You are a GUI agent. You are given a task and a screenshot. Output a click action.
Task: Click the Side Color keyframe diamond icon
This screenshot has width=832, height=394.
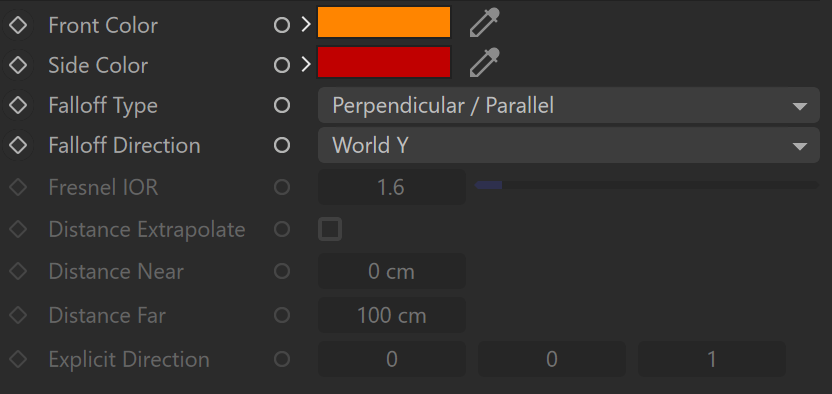[x=18, y=65]
